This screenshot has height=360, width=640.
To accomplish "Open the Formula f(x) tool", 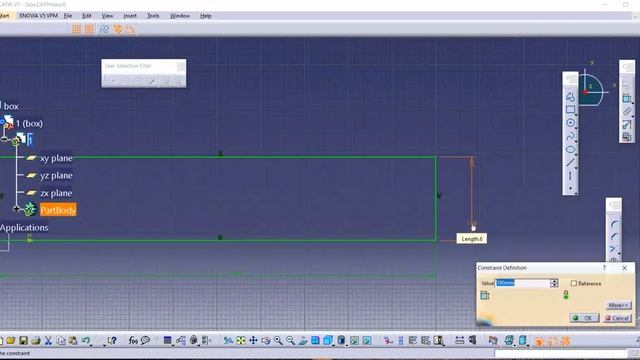I will tap(133, 340).
